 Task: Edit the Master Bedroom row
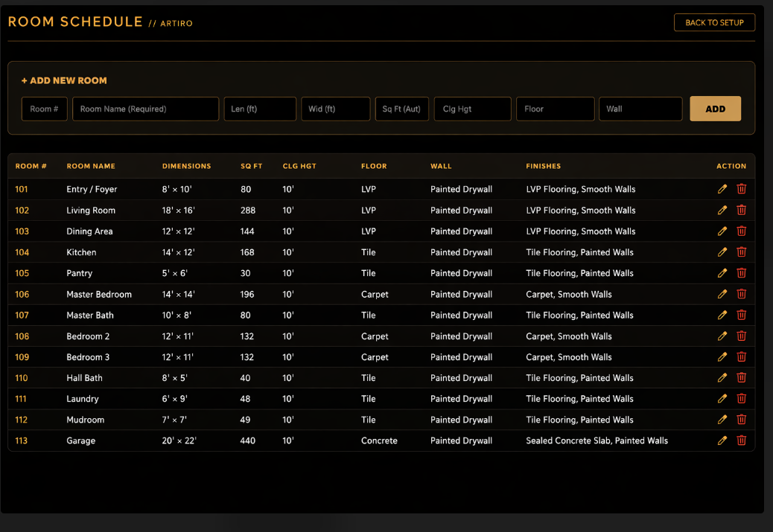click(x=722, y=294)
